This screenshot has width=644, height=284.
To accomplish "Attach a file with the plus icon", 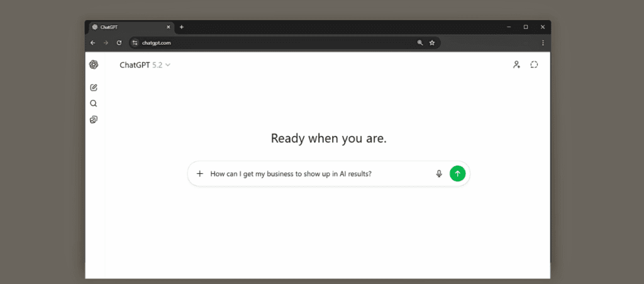I will [x=200, y=173].
